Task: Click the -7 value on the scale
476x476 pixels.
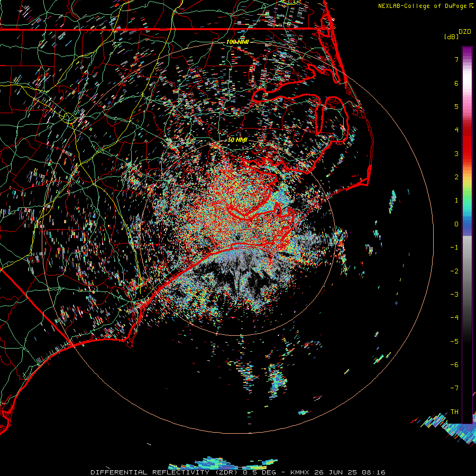Action: [x=454, y=388]
